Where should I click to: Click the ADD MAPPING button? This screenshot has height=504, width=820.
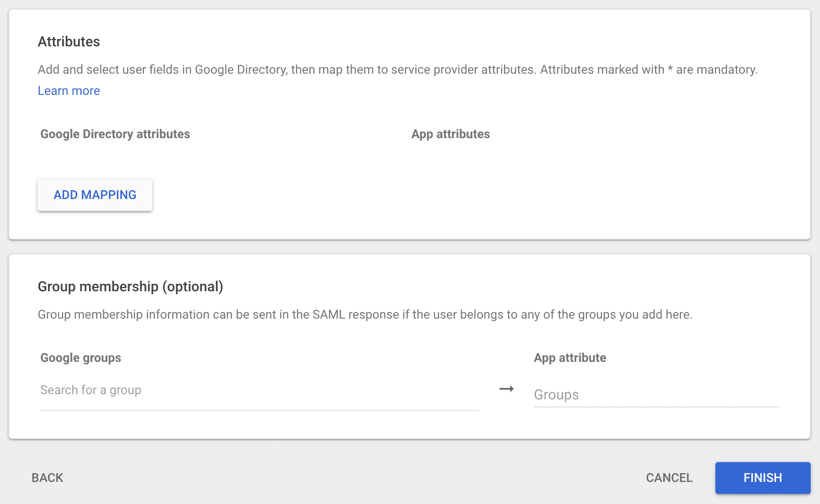[94, 195]
